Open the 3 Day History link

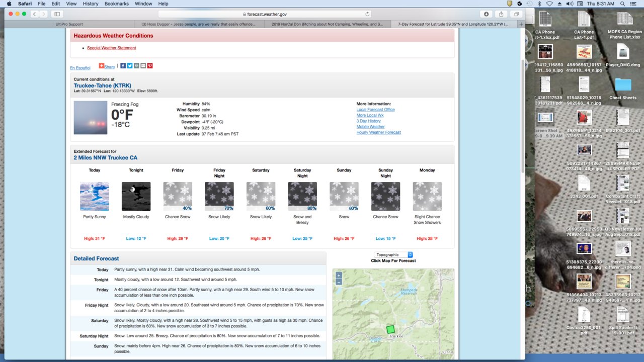369,121
